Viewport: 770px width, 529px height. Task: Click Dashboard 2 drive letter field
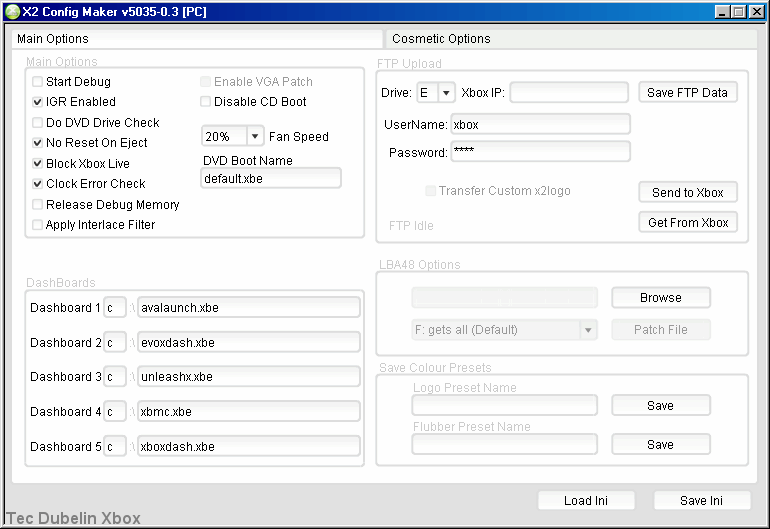pos(115,342)
